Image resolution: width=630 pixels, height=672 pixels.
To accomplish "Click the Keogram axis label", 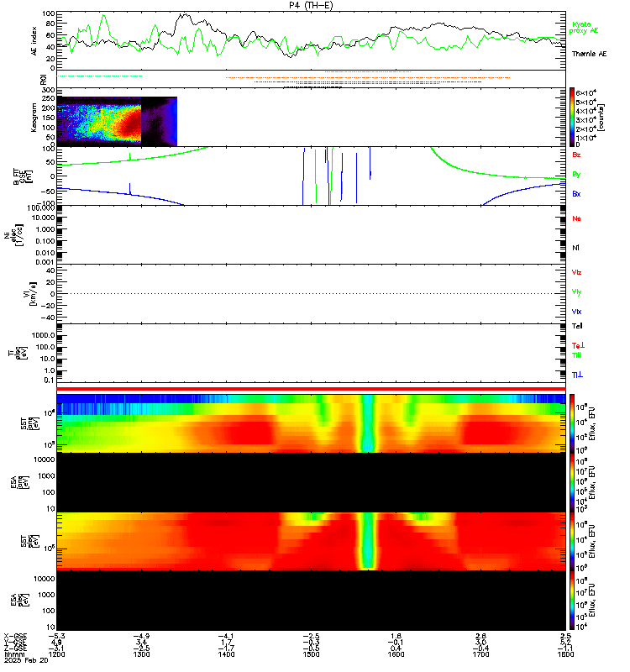I will [34, 117].
